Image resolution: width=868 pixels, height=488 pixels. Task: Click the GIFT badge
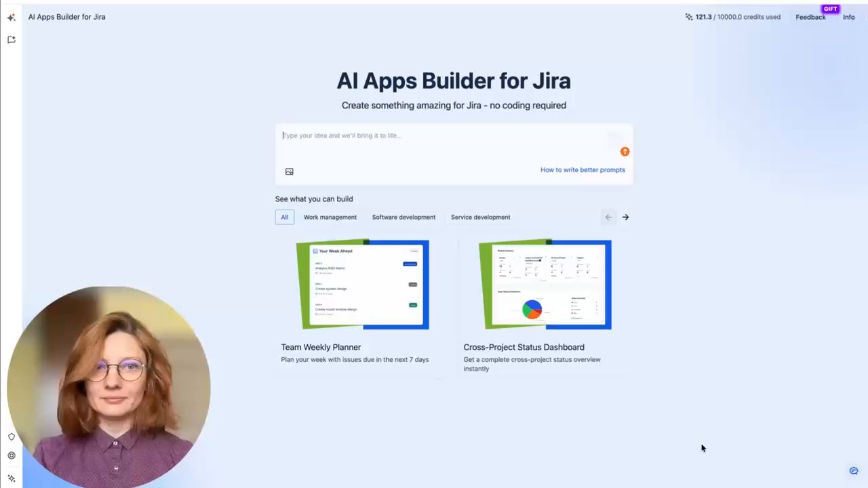pos(831,9)
